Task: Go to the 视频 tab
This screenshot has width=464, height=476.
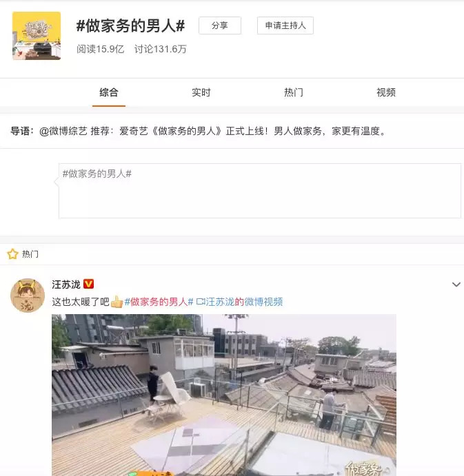Action: 386,92
